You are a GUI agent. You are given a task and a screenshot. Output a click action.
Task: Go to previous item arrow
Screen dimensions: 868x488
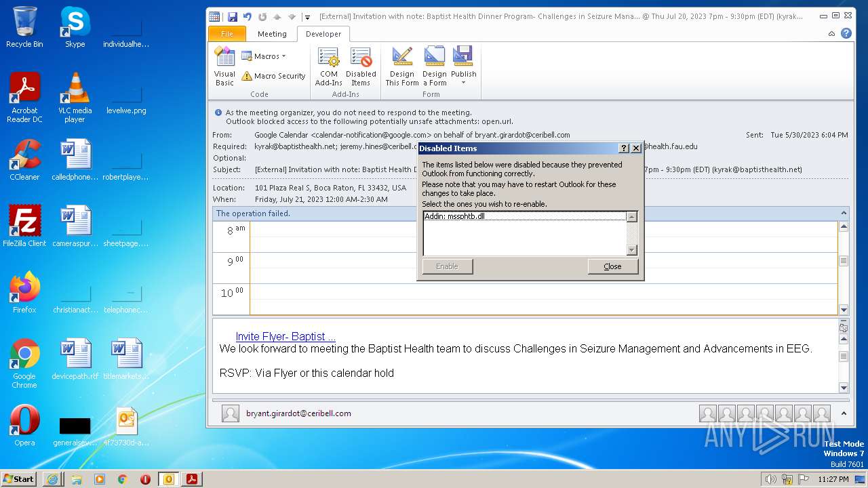(277, 17)
